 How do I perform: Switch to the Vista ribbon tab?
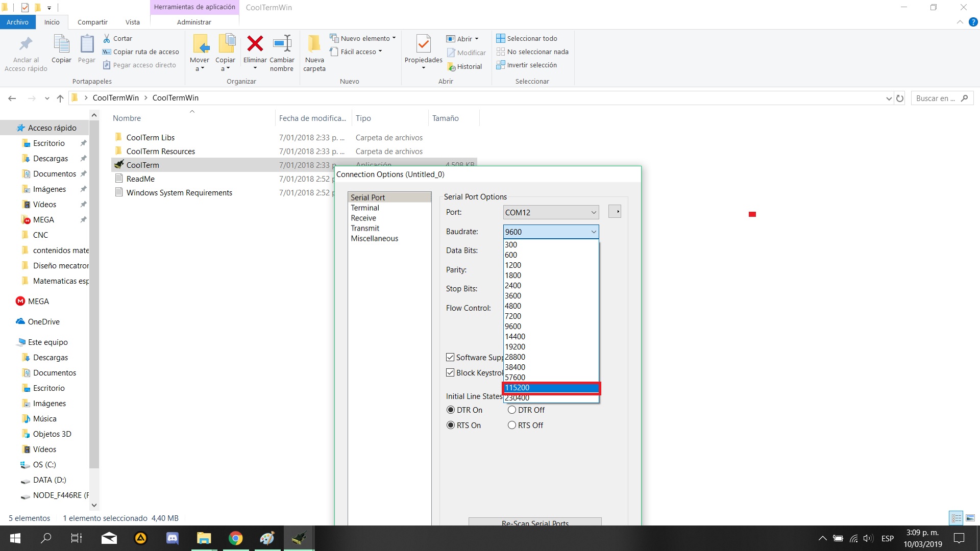click(x=132, y=22)
